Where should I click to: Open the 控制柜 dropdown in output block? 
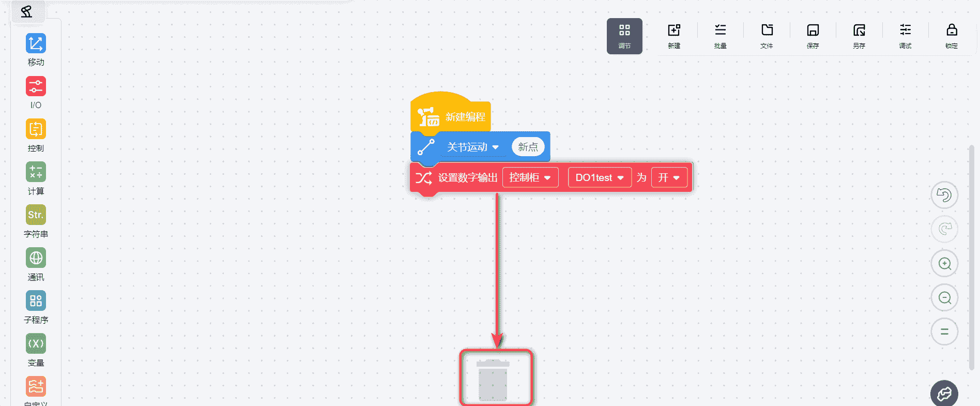530,178
